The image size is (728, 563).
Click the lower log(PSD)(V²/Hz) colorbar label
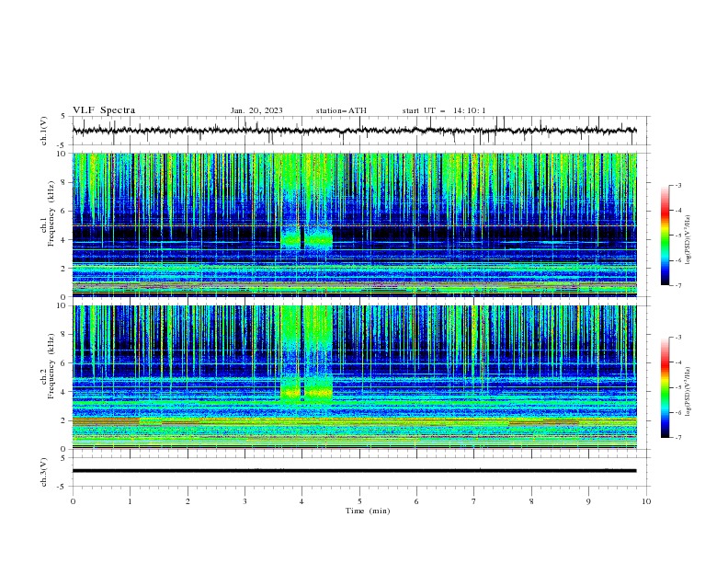(x=688, y=392)
